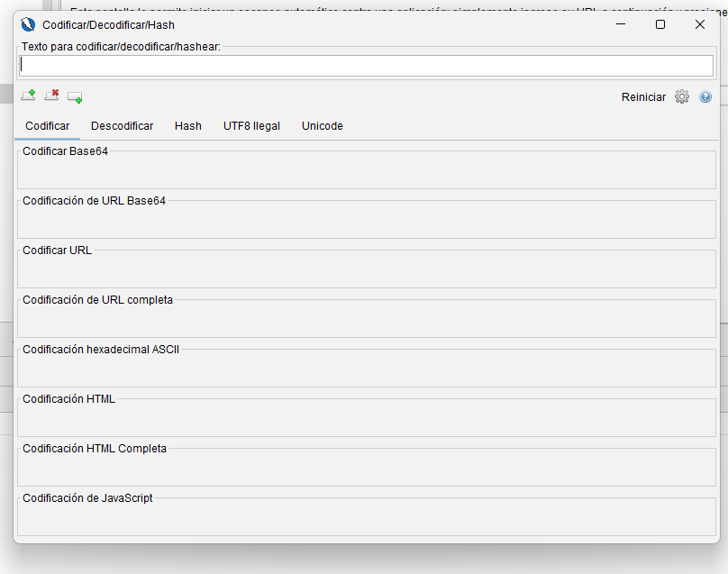Click the add new tab icon
Viewport: 728px width, 574px height.
pos(28,96)
